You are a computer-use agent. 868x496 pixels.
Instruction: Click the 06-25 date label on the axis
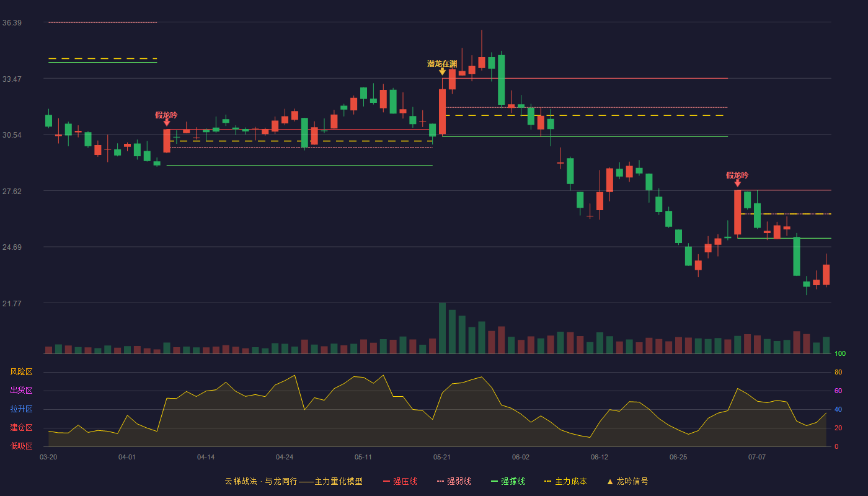[x=678, y=457]
